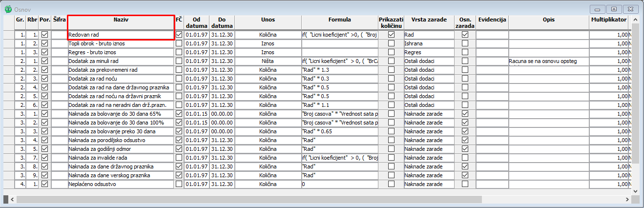644x208 pixels.
Task: Click Opis text Racuna se na osnovu opsteg
Action: click(x=543, y=61)
